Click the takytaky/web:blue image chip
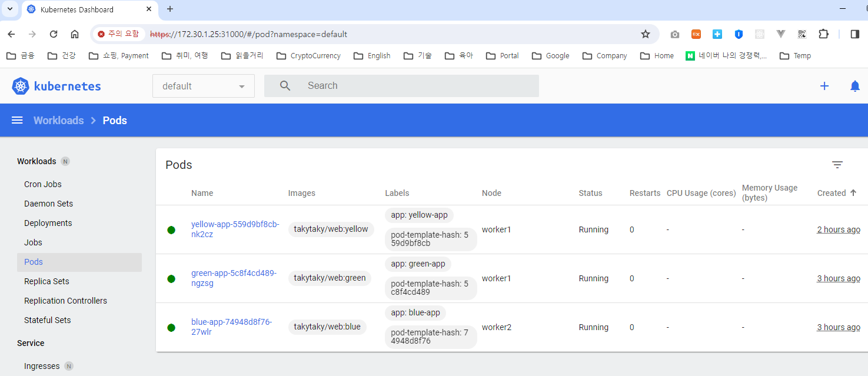 pyautogui.click(x=327, y=327)
